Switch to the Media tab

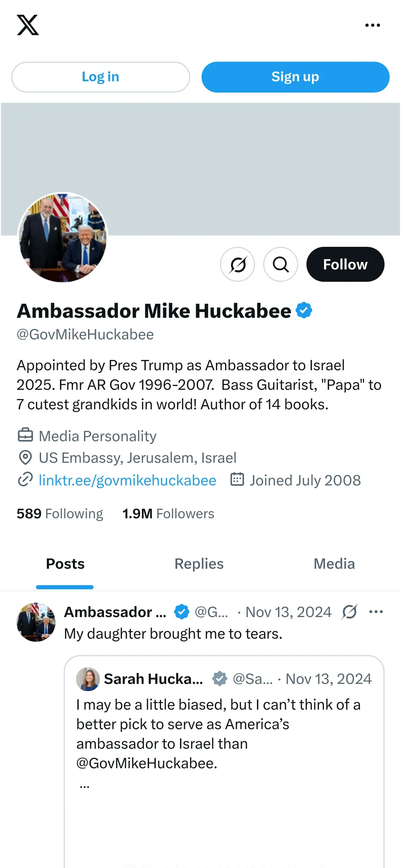coord(334,564)
